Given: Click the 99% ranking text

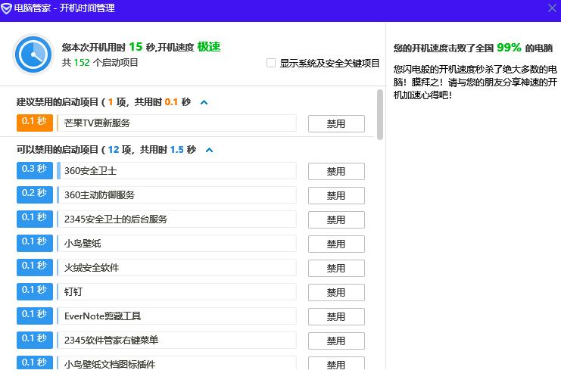Looking at the screenshot, I should click(509, 47).
